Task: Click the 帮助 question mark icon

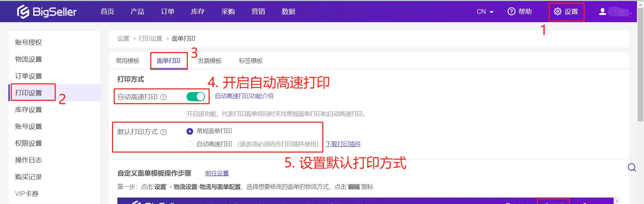Action: point(511,11)
